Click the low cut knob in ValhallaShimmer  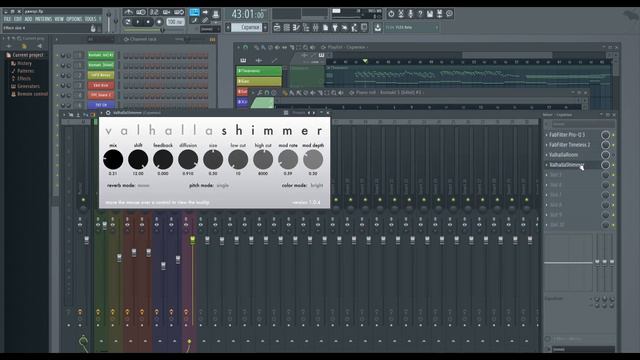[238, 159]
